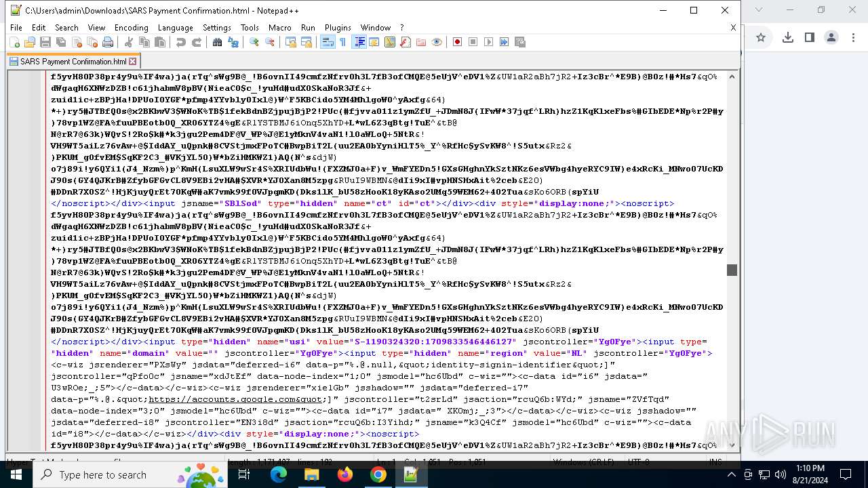Screen dimensions: 868x488
Task: Run macro multiple times icon
Action: [505, 42]
